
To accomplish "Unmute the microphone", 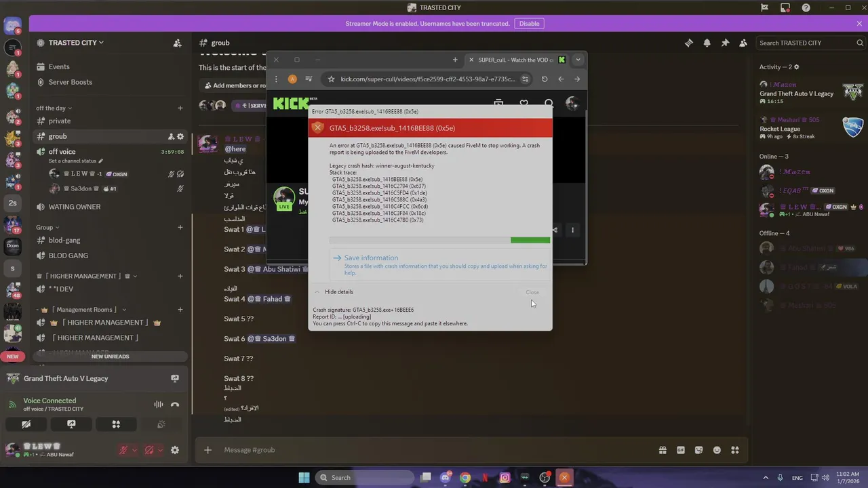I will point(123,450).
